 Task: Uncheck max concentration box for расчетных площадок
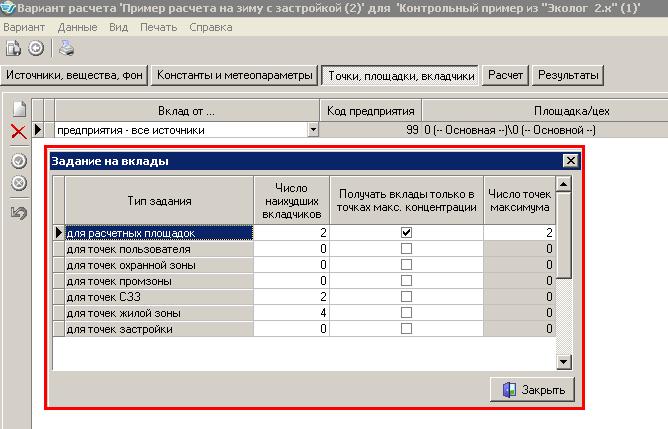(x=406, y=232)
